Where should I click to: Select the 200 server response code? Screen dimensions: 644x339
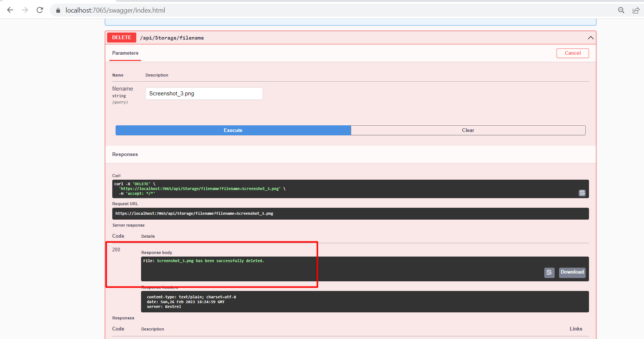116,250
